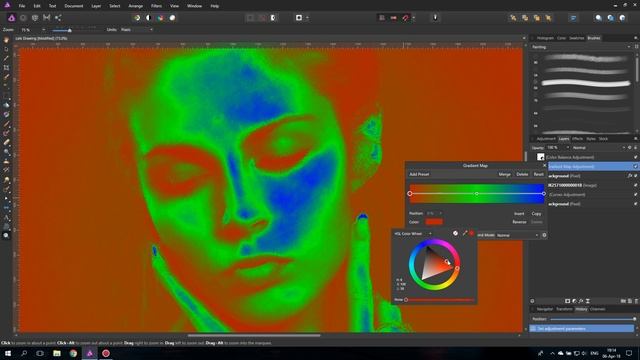This screenshot has height=360, width=640.
Task: Select the Zoom tool at toolbar bottom
Action: (6, 236)
